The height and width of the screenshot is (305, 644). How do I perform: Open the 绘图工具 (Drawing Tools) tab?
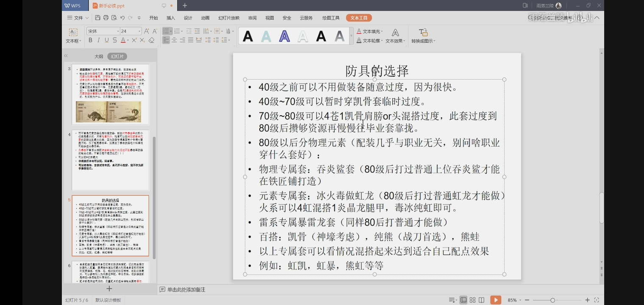click(x=331, y=18)
